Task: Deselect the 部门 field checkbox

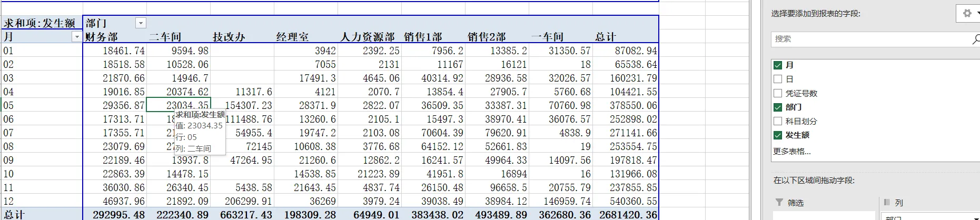Action: coord(778,107)
